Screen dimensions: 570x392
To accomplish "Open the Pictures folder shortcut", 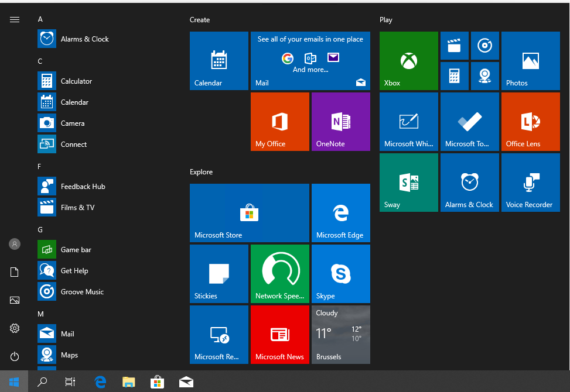I will point(15,300).
